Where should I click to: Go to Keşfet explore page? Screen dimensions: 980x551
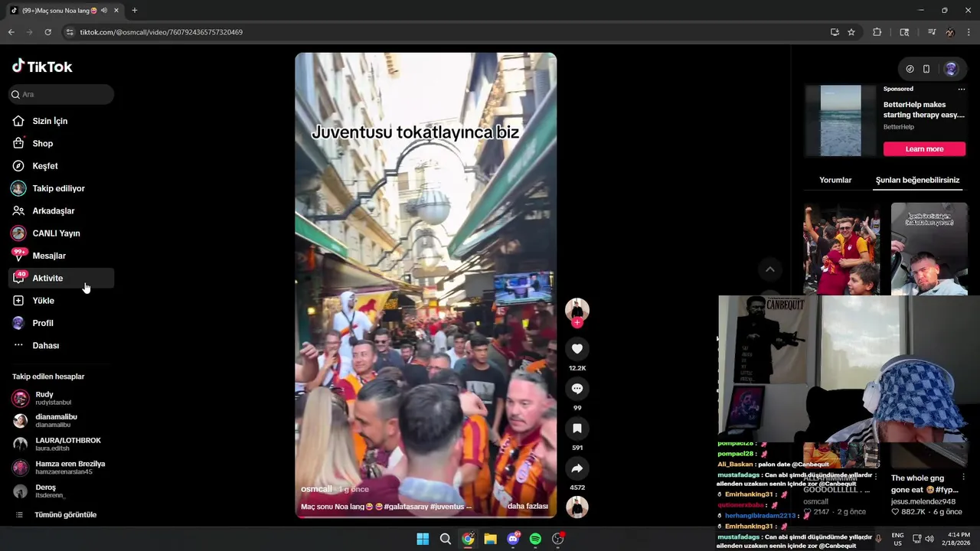pos(44,166)
